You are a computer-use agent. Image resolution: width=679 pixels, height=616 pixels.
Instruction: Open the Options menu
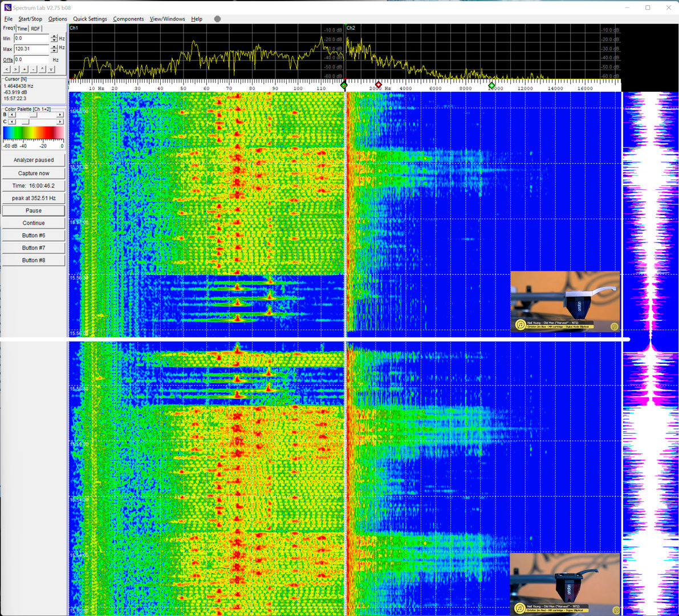pyautogui.click(x=58, y=19)
